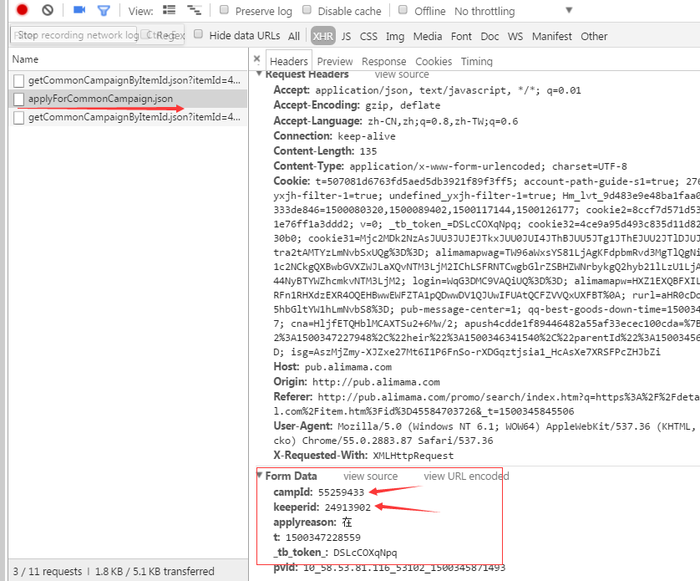
Task: Select the XHR filter type
Action: [323, 36]
